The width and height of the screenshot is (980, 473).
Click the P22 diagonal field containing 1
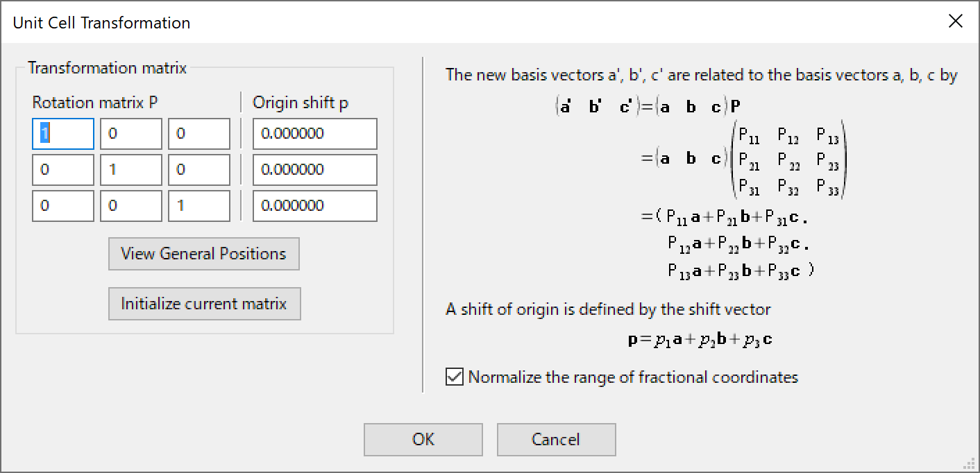click(x=130, y=170)
